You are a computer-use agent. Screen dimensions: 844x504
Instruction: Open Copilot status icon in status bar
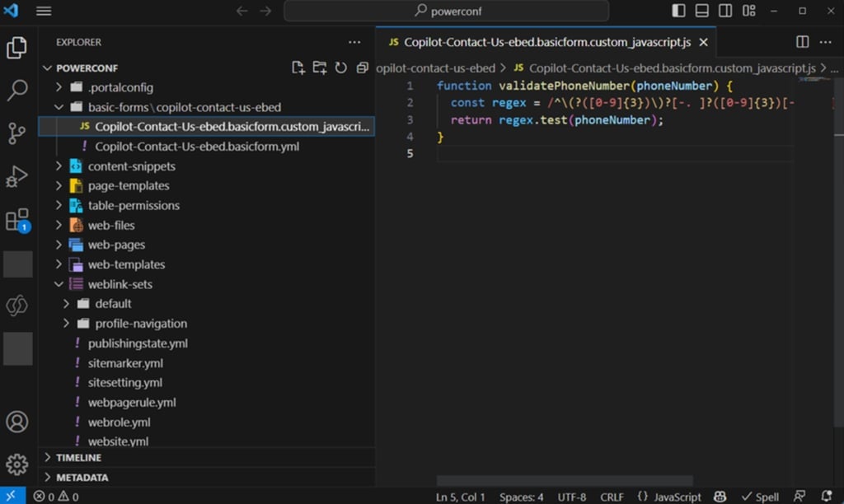tap(720, 497)
